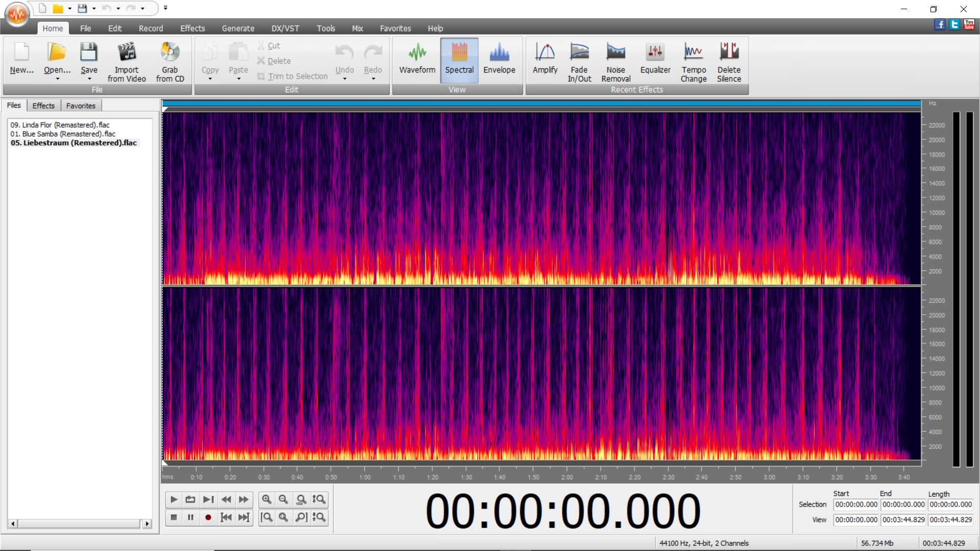Viewport: 980px width, 551px height.
Task: Click the Stop button
Action: pos(174,517)
